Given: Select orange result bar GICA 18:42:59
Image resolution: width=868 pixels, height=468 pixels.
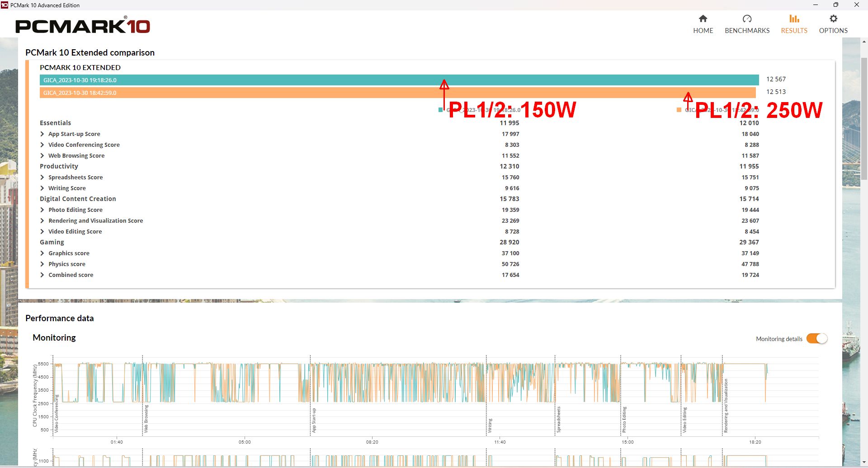Looking at the screenshot, I should (398, 93).
